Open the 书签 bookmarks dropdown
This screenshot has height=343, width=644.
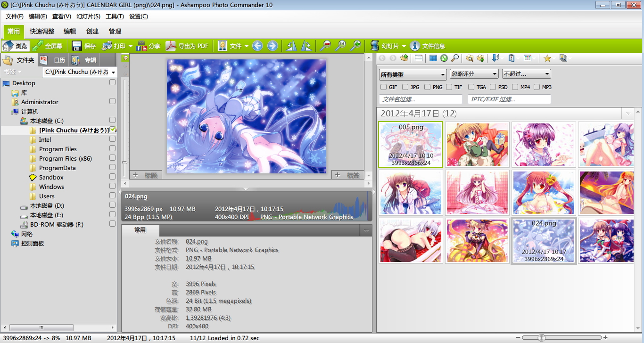point(13,72)
